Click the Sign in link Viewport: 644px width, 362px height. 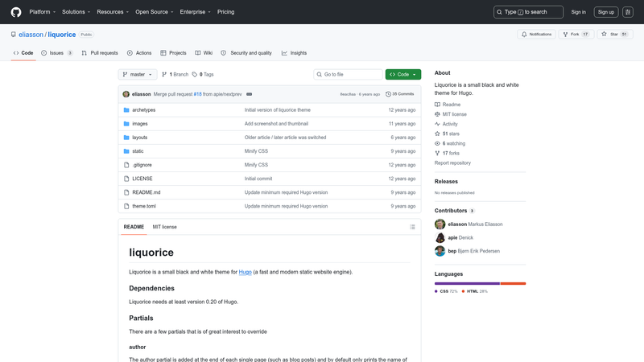(x=578, y=12)
